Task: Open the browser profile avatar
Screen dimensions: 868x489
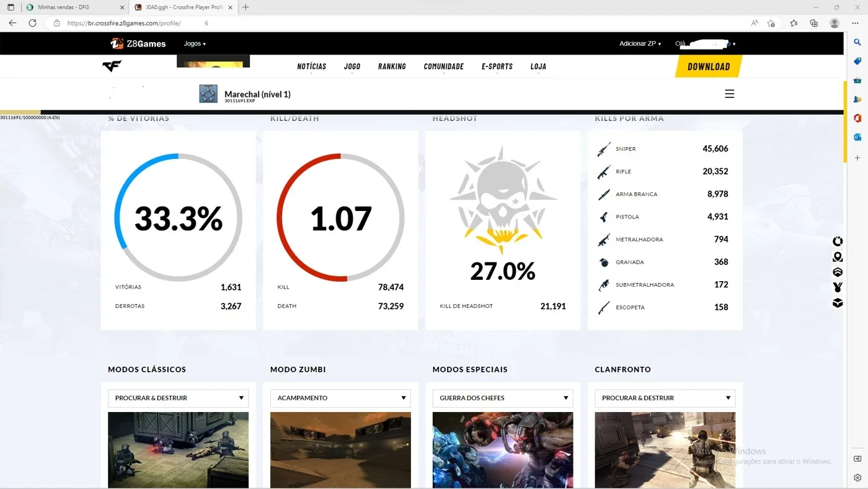Action: 835,23
